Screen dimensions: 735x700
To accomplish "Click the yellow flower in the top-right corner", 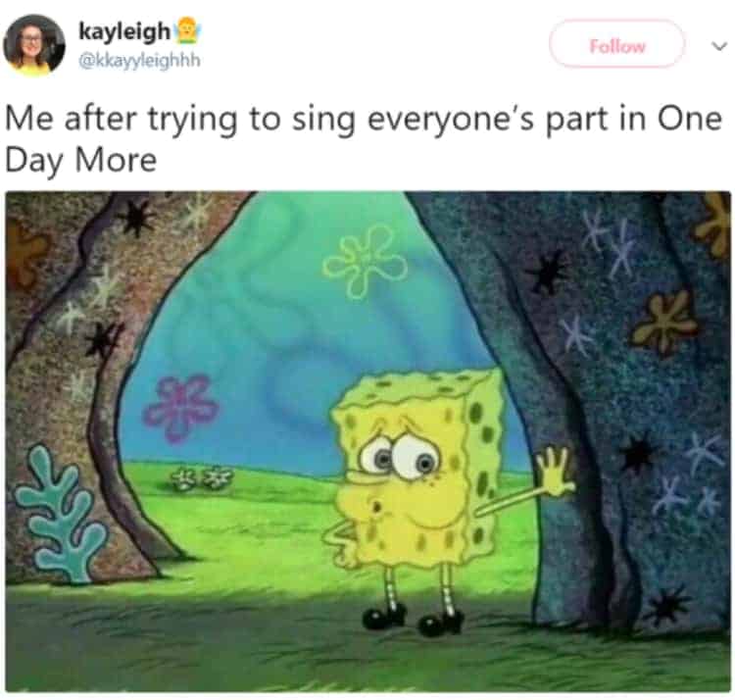I will point(715,224).
